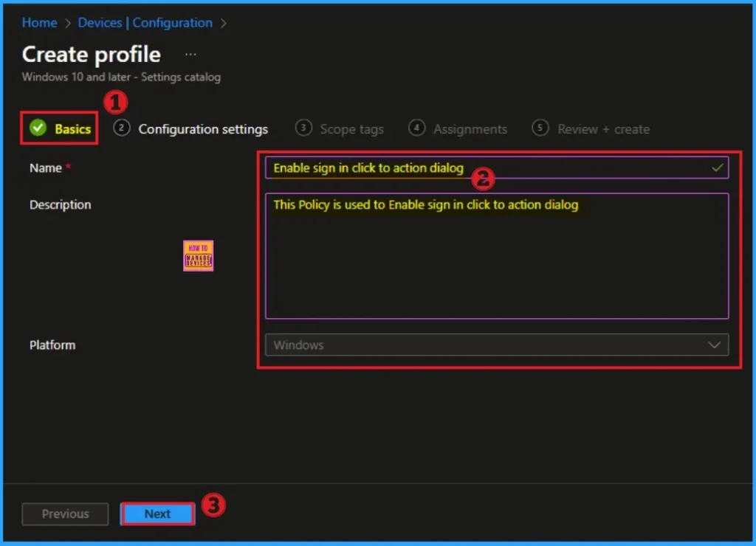Open the Review + create step
The height and width of the screenshot is (546, 756).
(591, 128)
